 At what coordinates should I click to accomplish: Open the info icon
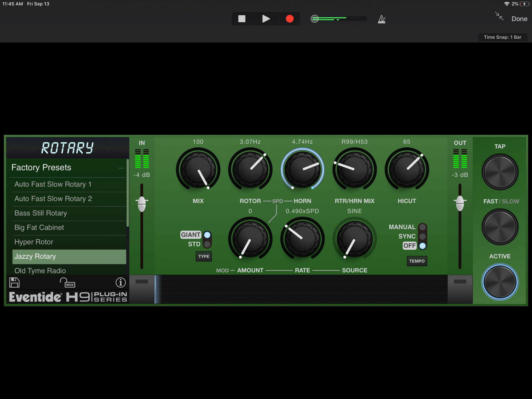pos(121,282)
